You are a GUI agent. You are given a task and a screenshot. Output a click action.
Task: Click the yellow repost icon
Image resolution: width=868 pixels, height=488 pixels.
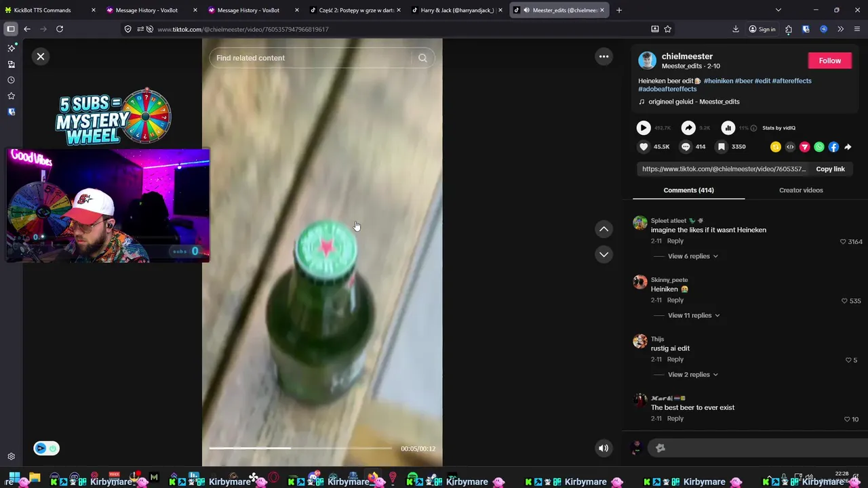(776, 147)
